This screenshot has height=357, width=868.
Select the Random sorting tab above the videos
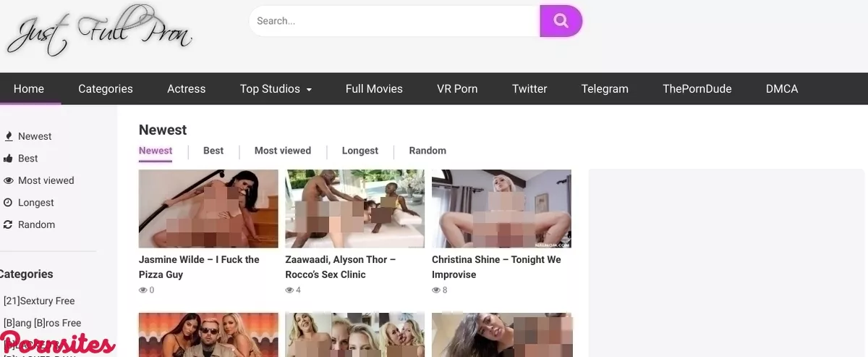(427, 151)
